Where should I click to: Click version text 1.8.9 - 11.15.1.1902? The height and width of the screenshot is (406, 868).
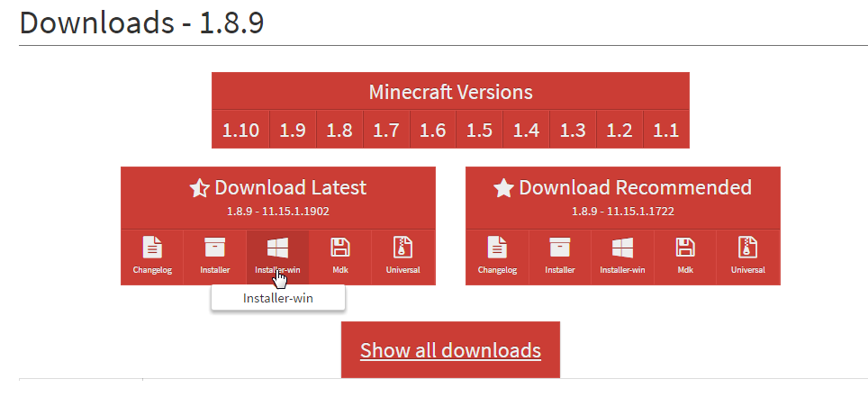coord(278,212)
